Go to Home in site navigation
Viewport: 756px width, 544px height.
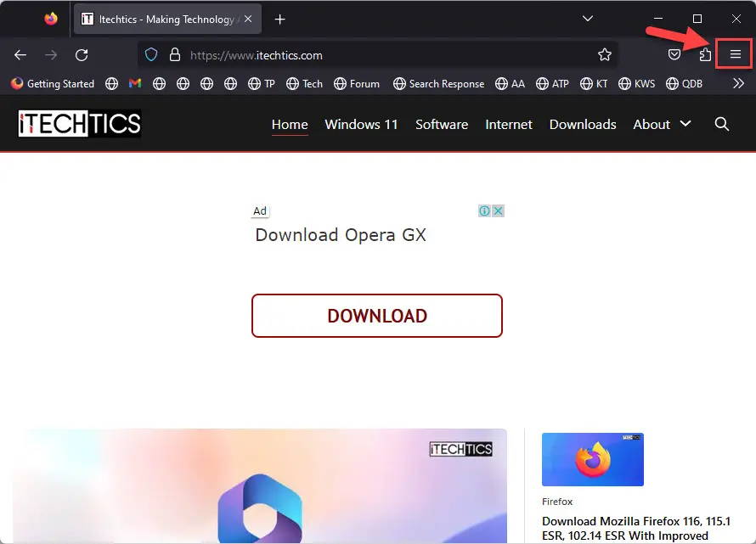pos(290,124)
